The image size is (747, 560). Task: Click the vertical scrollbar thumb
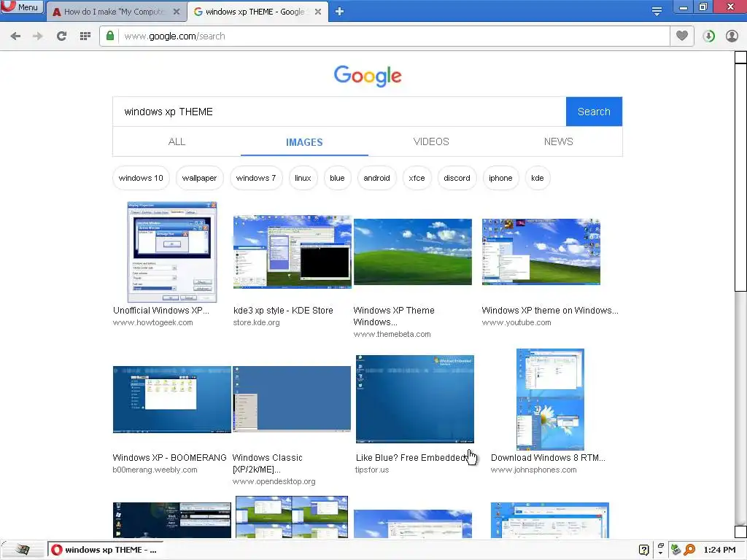tap(740, 177)
